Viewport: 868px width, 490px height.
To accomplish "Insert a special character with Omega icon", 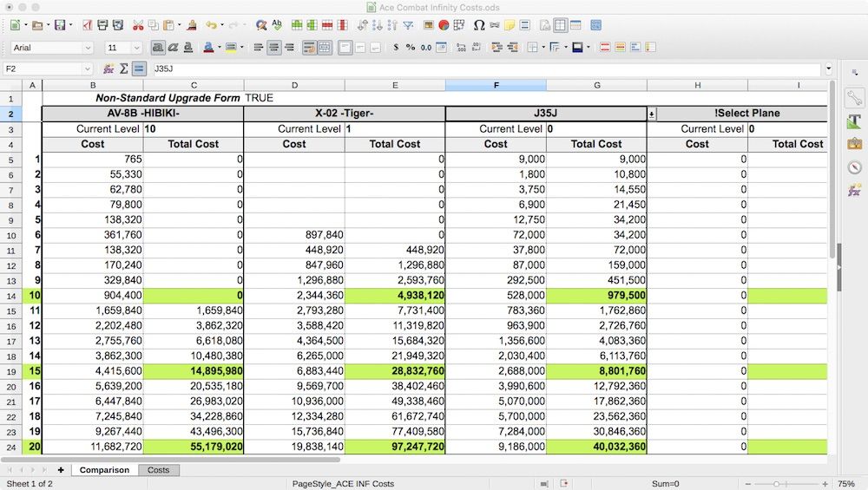I will (x=478, y=25).
